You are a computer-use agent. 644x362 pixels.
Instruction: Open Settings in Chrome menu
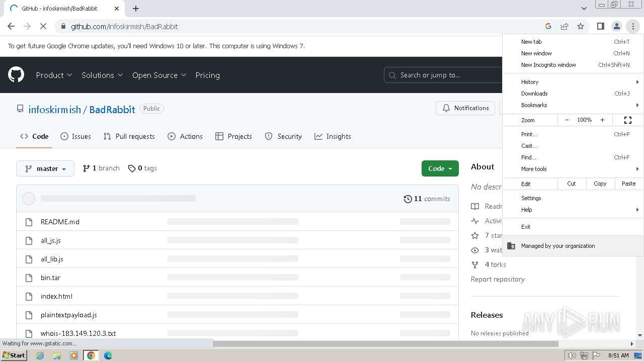click(x=573, y=198)
